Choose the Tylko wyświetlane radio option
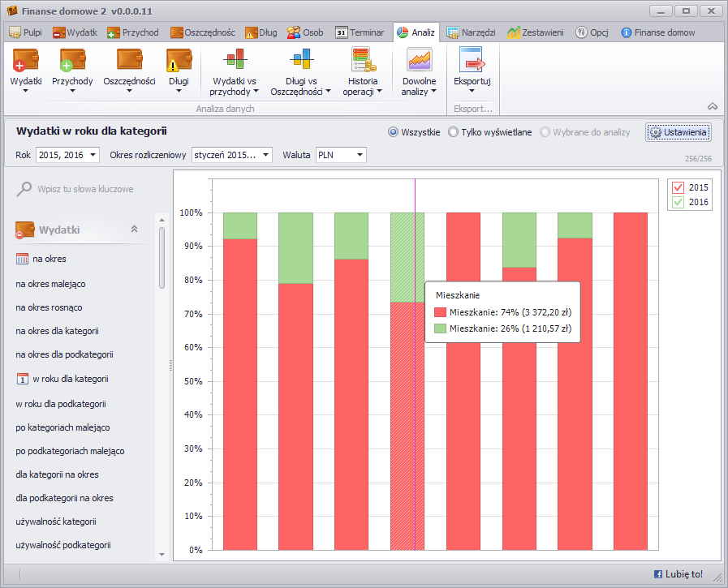Image resolution: width=728 pixels, height=588 pixels. click(x=453, y=132)
